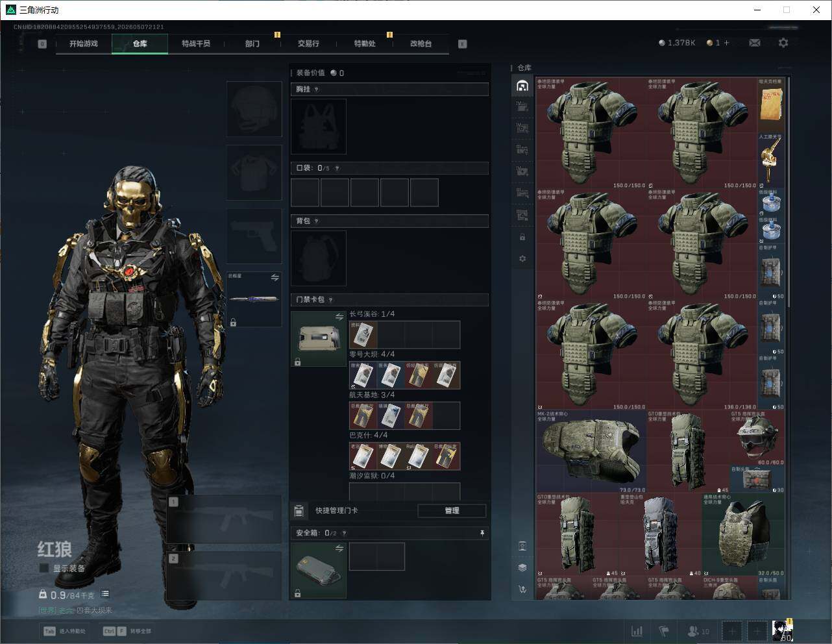Go to the 交易行 tab
Image resolution: width=832 pixels, height=644 pixels.
point(308,43)
